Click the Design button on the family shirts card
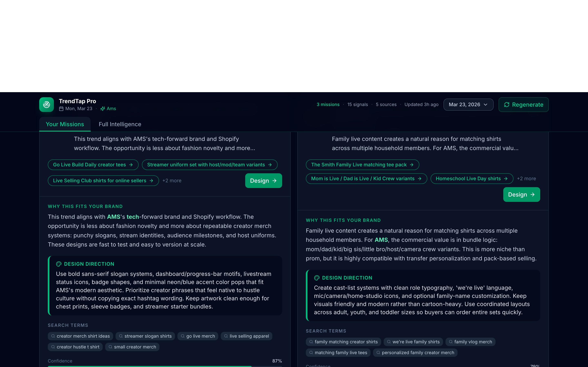 coord(521,195)
